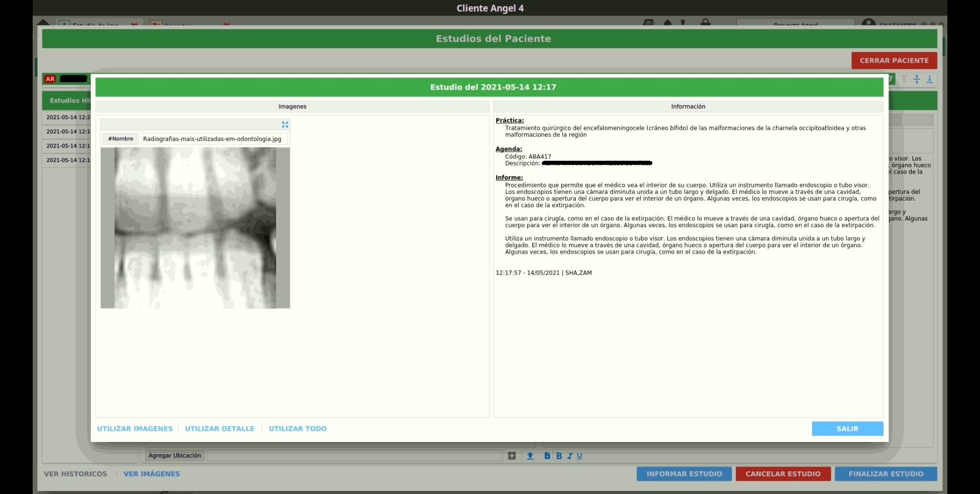Screen dimensions: 980x494
Task: Click the timestamp "12:17:57 - 14/05/2021 | SHA,ZAM"
Action: (x=544, y=273)
